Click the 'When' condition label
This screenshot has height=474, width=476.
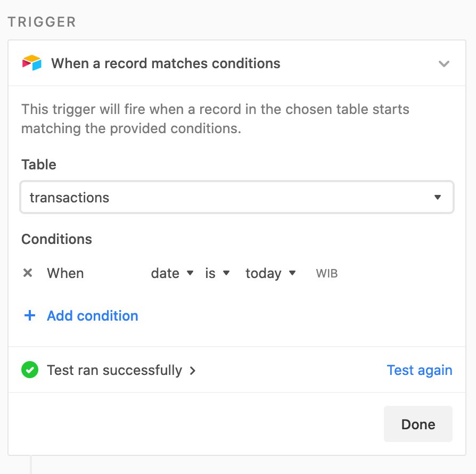65,273
